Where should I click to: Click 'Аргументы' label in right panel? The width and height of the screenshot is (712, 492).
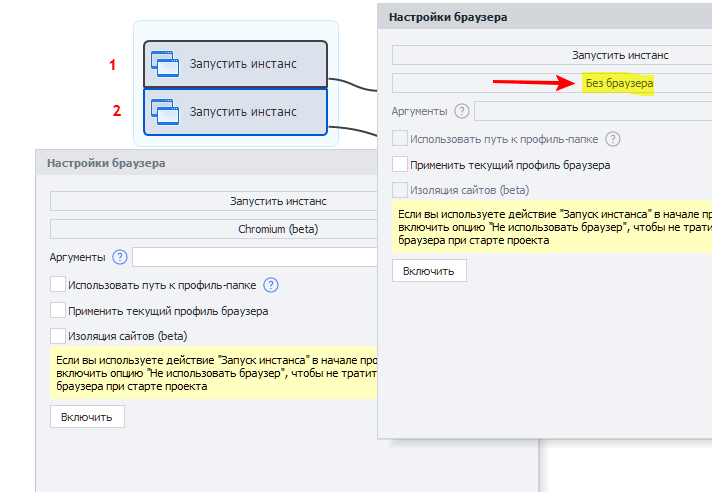(x=419, y=111)
